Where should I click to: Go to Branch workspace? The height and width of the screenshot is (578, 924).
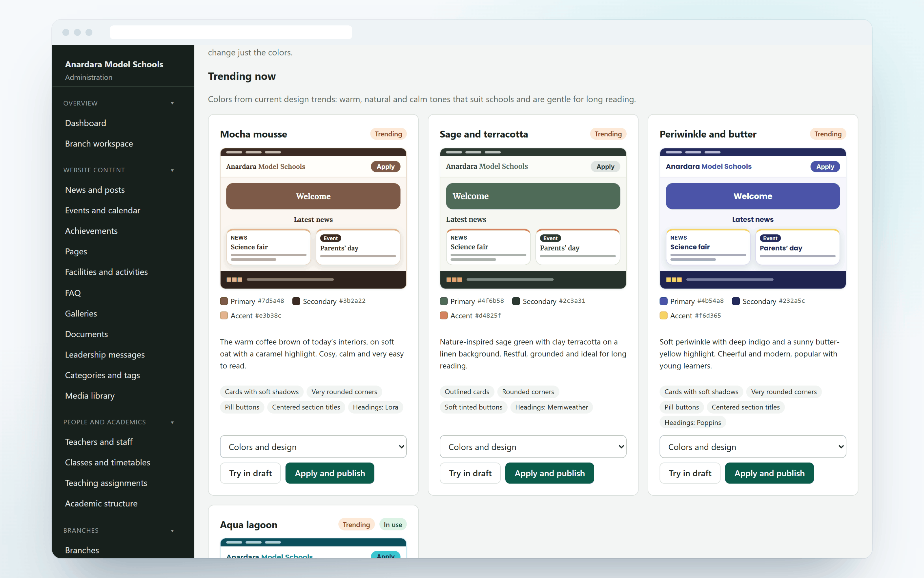tap(99, 144)
